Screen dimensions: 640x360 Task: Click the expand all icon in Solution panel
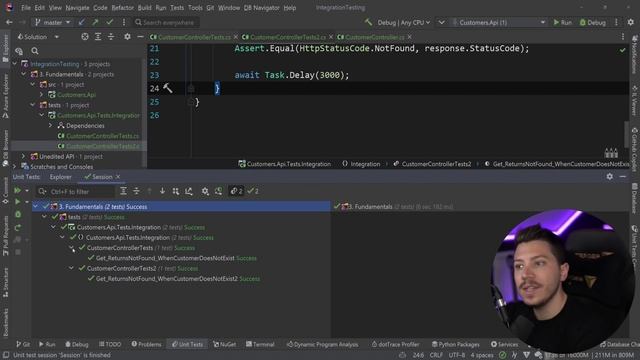[x=98, y=37]
